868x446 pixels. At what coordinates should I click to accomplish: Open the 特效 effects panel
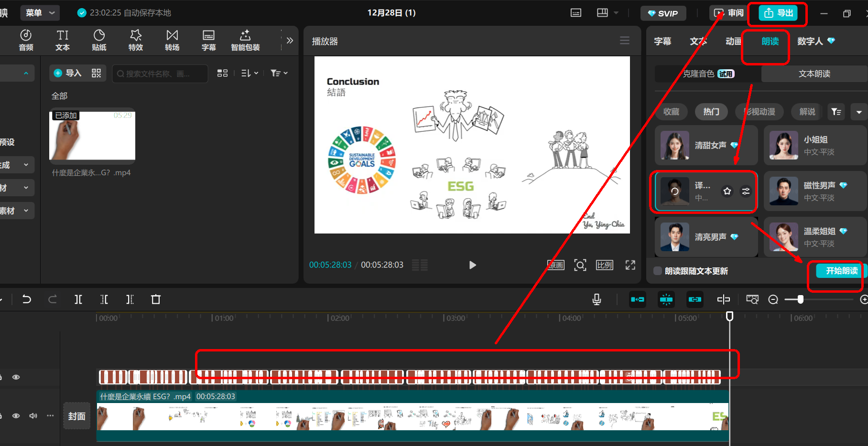(x=136, y=40)
